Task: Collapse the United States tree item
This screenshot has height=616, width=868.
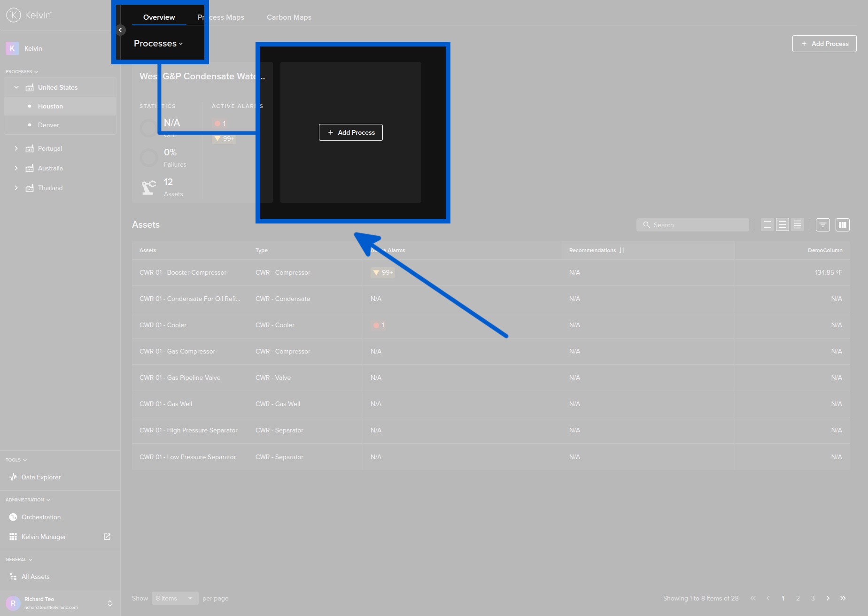Action: click(17, 87)
